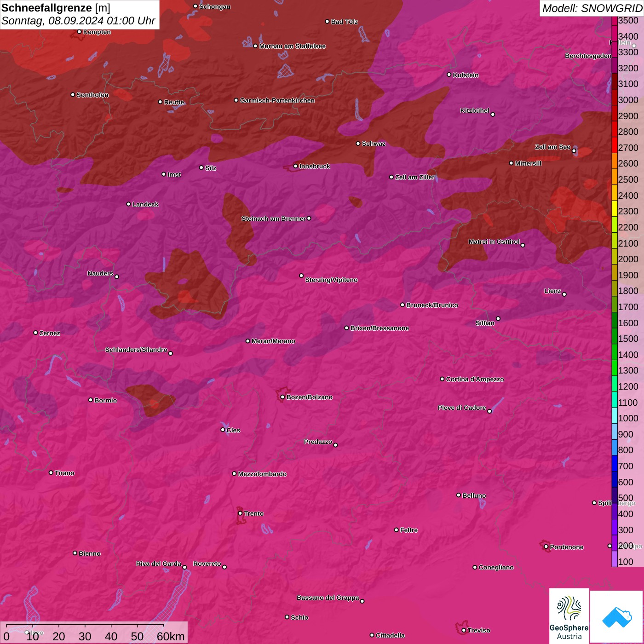Click the 1500 green legend swatch

point(614,336)
